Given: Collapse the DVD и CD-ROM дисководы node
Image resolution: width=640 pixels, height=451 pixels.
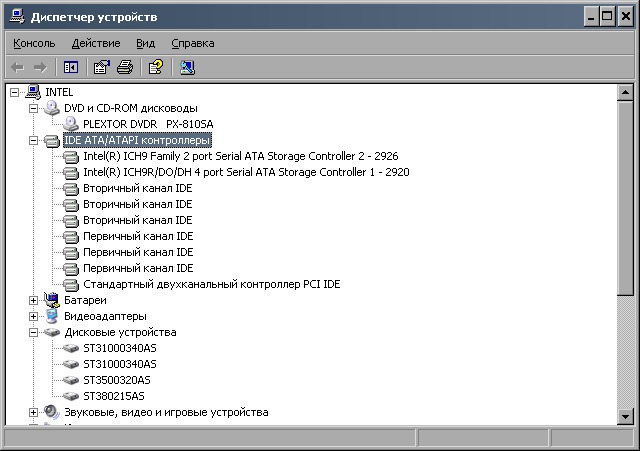Looking at the screenshot, I should 34,108.
